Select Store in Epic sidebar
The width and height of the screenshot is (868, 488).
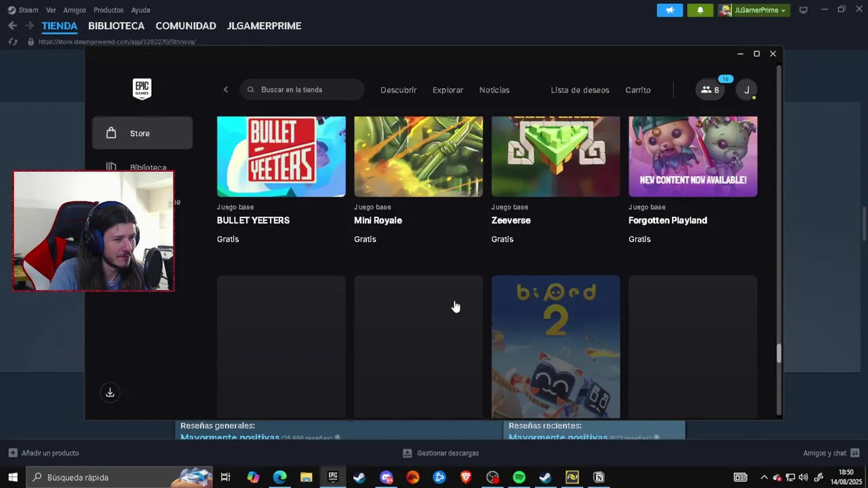click(x=142, y=133)
